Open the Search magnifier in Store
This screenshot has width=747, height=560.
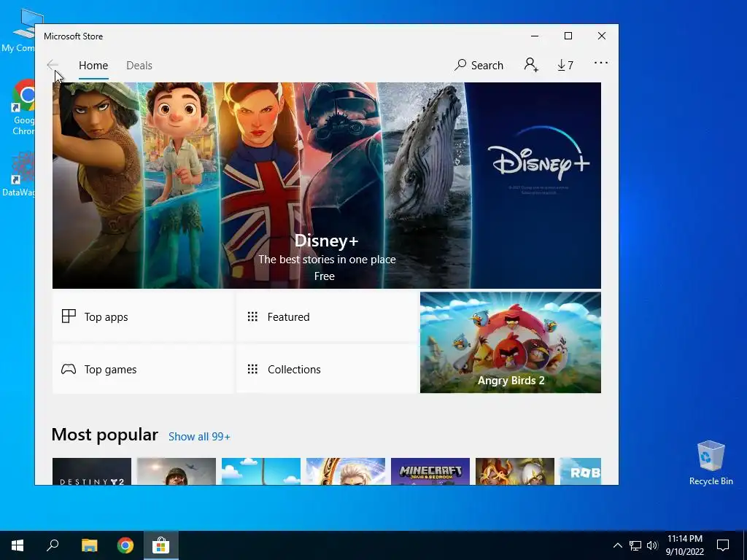pyautogui.click(x=479, y=65)
